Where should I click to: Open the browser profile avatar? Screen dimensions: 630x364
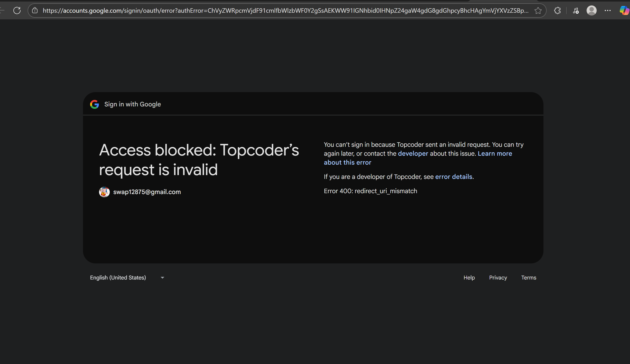click(591, 10)
